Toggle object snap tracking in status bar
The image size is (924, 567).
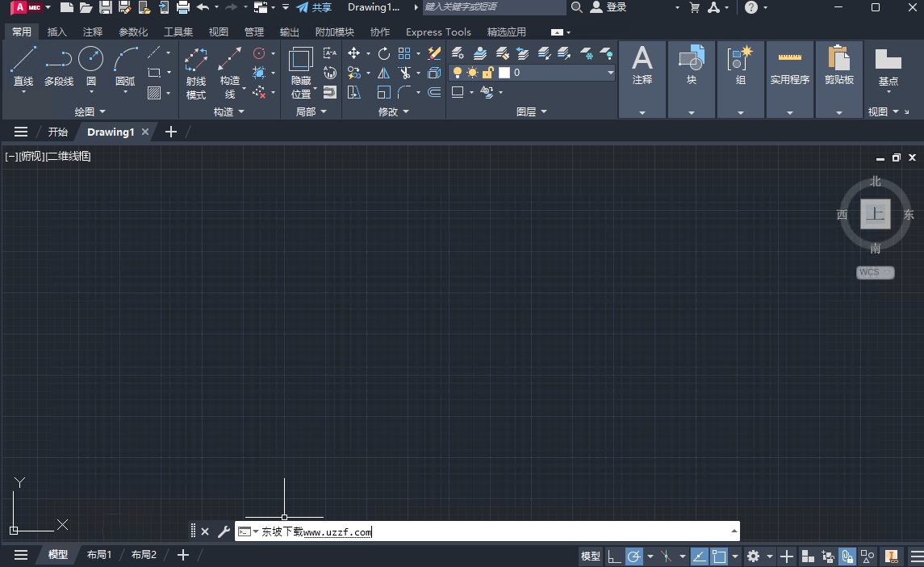[x=699, y=556]
